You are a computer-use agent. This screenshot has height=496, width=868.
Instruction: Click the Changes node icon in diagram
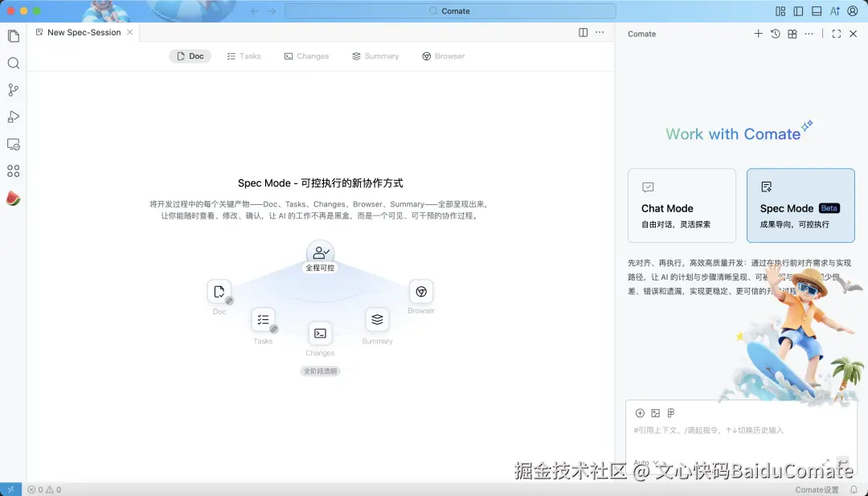click(320, 334)
